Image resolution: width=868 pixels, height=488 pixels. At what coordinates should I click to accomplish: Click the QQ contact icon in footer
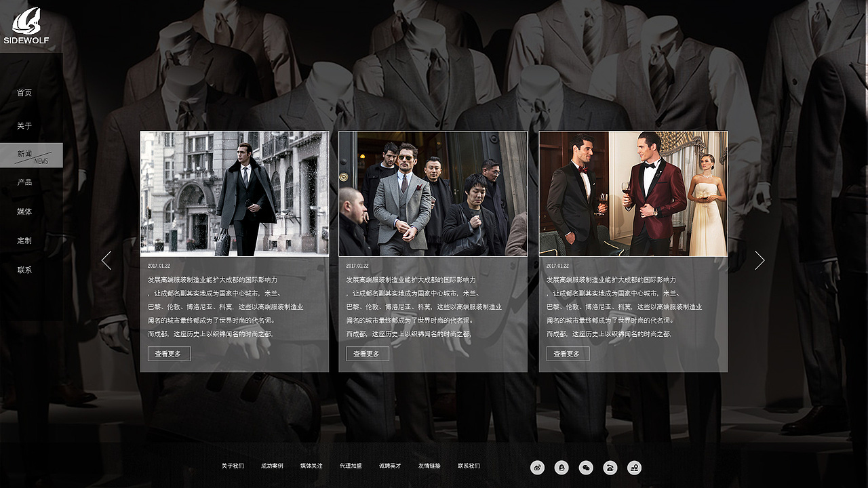(x=561, y=467)
